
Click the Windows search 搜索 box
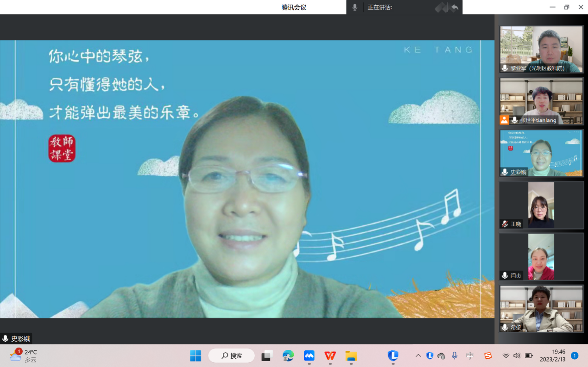[x=231, y=355]
